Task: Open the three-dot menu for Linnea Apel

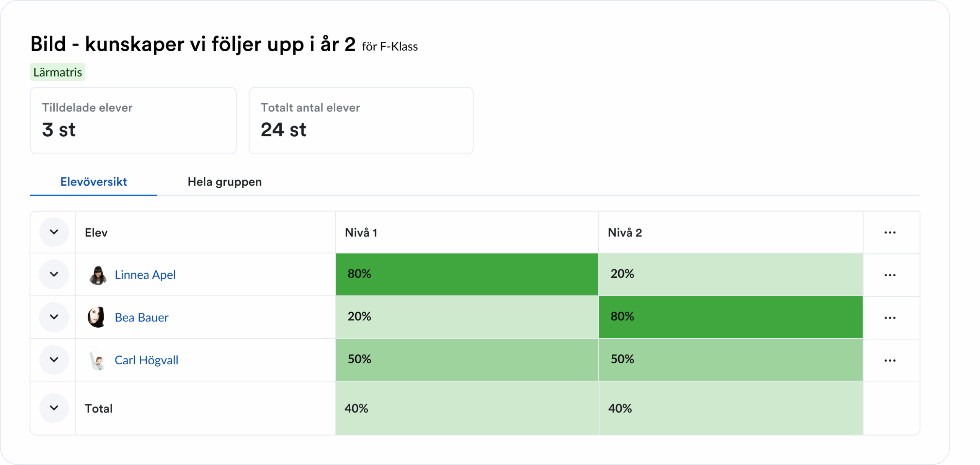Action: [x=890, y=275]
